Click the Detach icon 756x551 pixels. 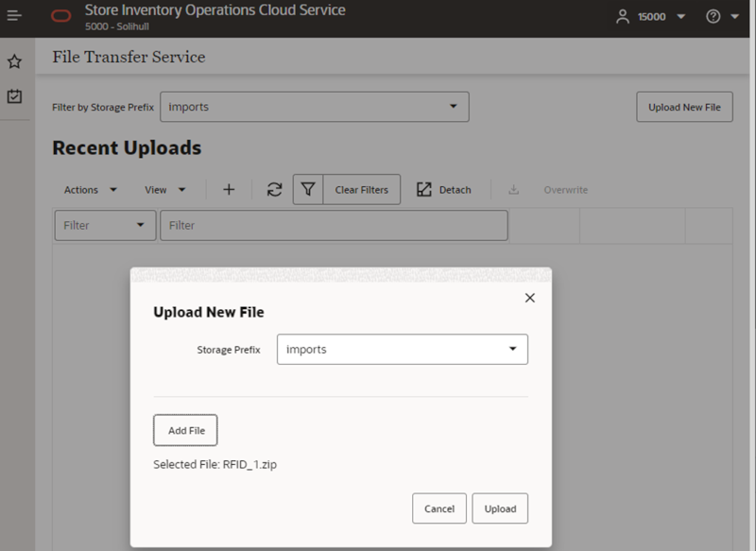pyautogui.click(x=423, y=189)
